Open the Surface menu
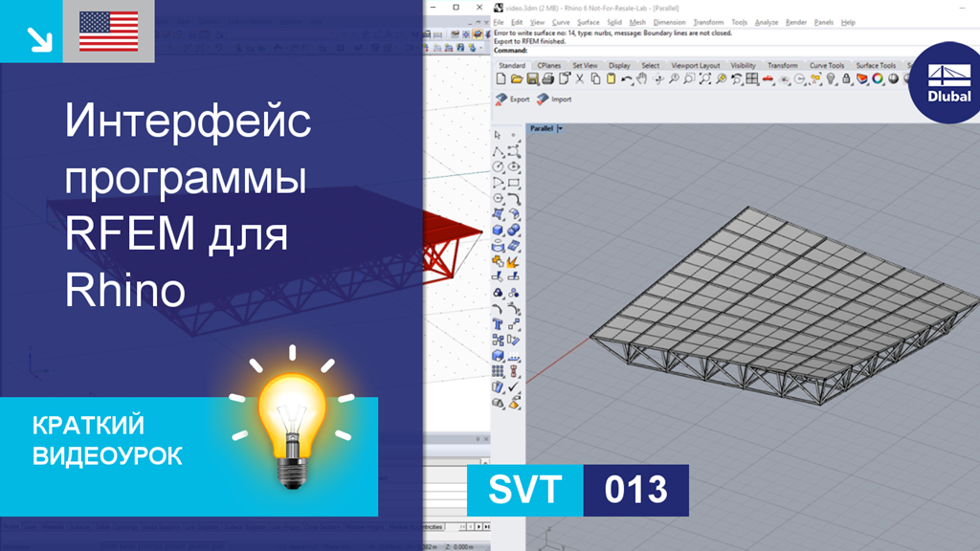 [x=589, y=23]
